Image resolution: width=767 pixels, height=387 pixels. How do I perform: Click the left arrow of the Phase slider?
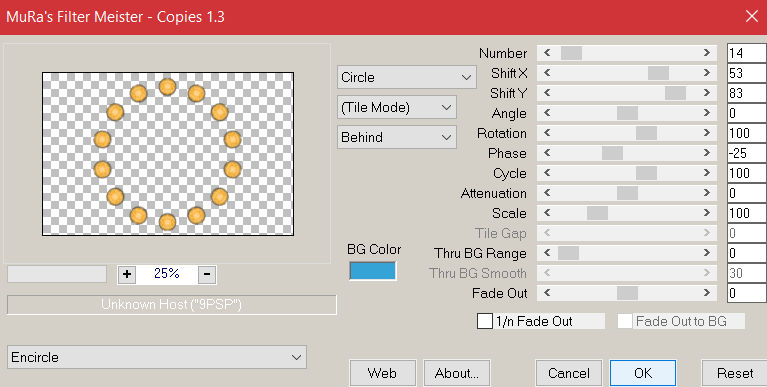(547, 153)
